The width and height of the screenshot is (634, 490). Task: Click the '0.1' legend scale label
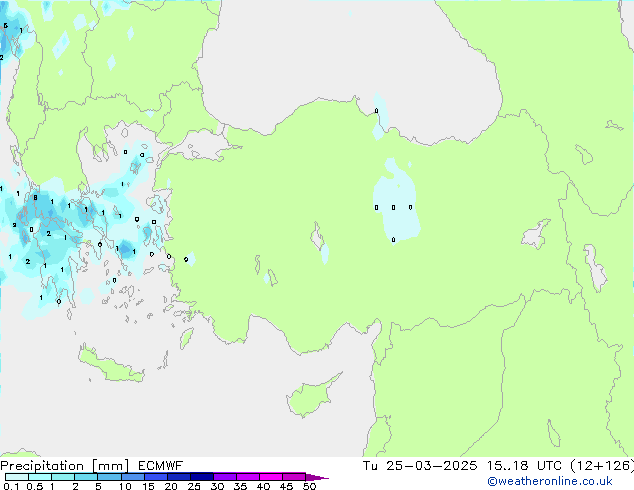pos(11,486)
